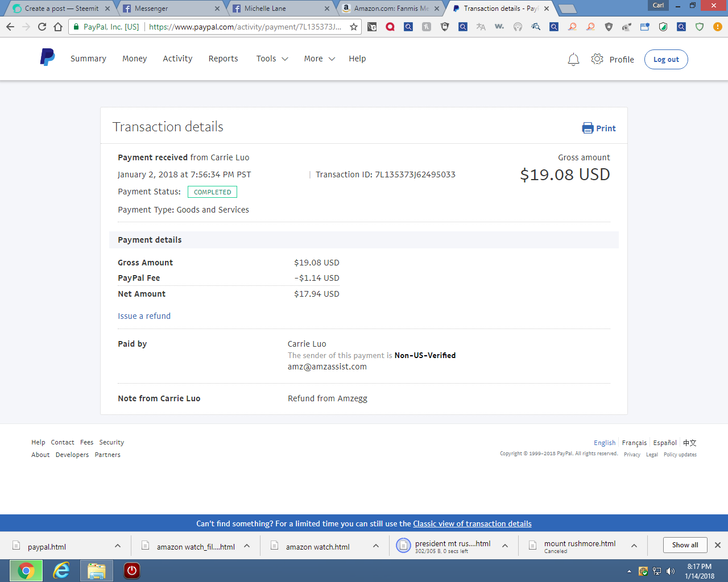Open the Profile link

coord(622,60)
